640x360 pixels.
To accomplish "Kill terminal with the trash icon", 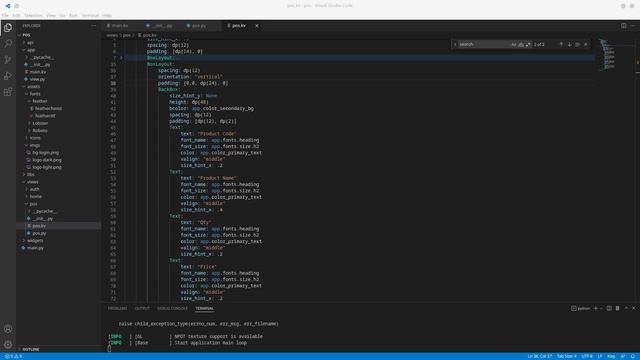I will [617, 308].
